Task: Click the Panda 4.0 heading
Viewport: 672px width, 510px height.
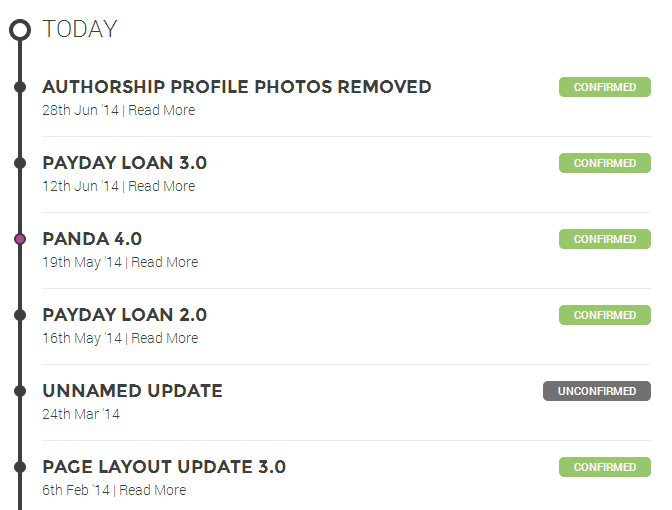Action: tap(92, 239)
